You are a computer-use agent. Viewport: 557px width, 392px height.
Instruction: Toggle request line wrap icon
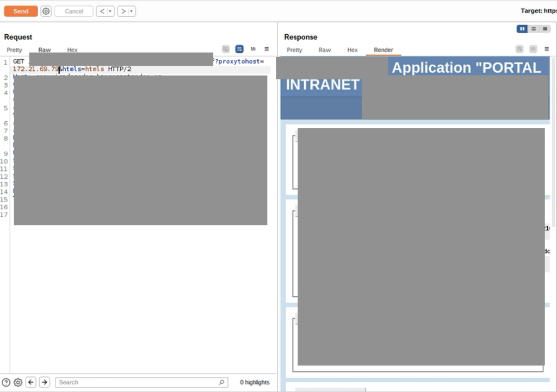[x=239, y=49]
